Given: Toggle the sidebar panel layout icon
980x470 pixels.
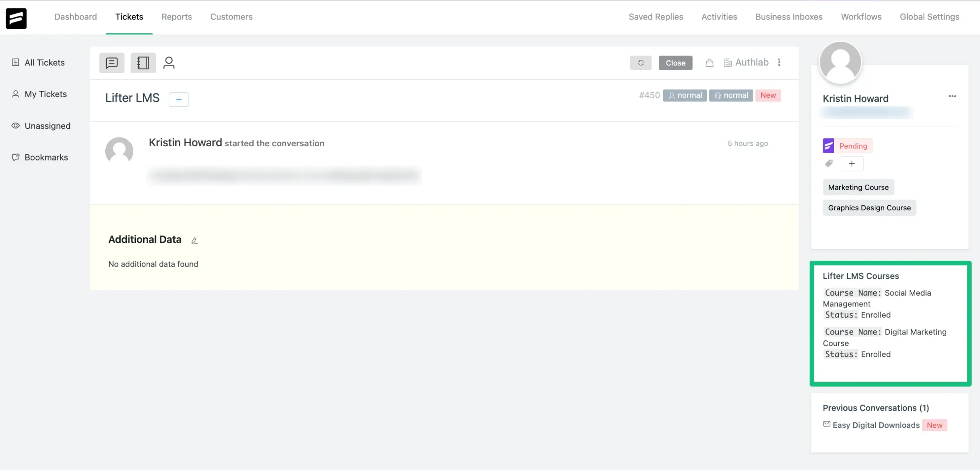Looking at the screenshot, I should click(x=143, y=63).
